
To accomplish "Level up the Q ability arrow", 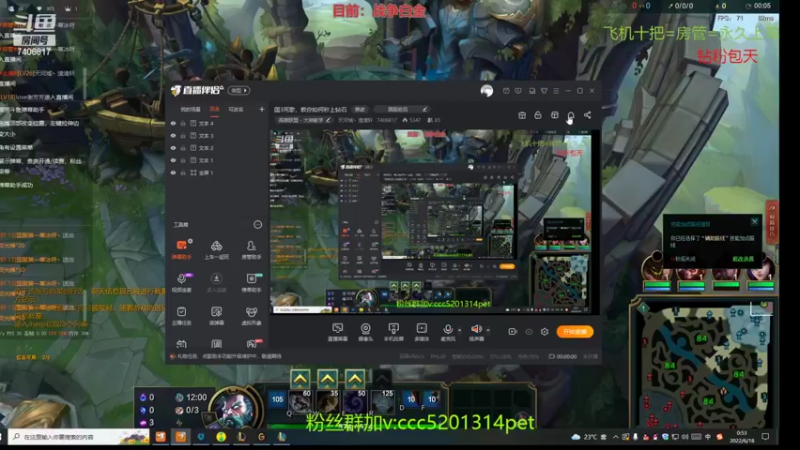I will pos(300,379).
